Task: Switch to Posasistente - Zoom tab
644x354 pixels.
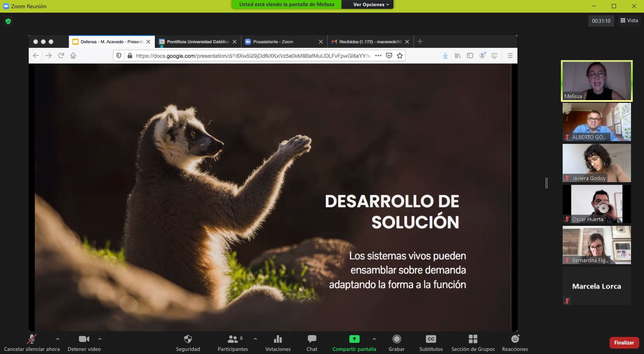Action: 284,42
